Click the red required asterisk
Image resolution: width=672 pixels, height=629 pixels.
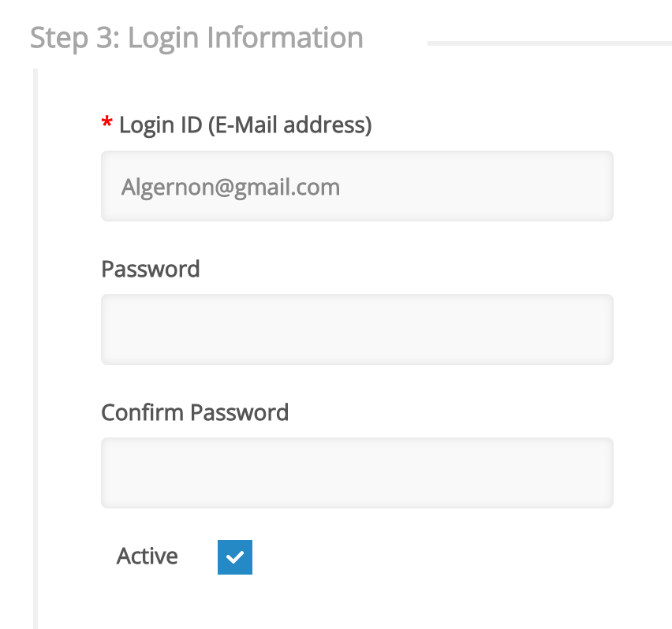click(107, 124)
